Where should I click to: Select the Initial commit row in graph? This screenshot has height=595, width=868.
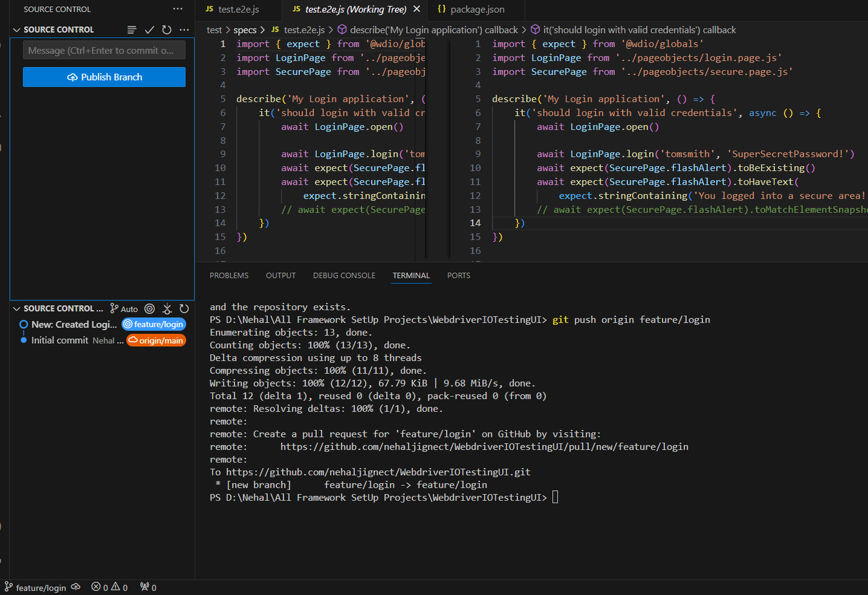[102, 341]
